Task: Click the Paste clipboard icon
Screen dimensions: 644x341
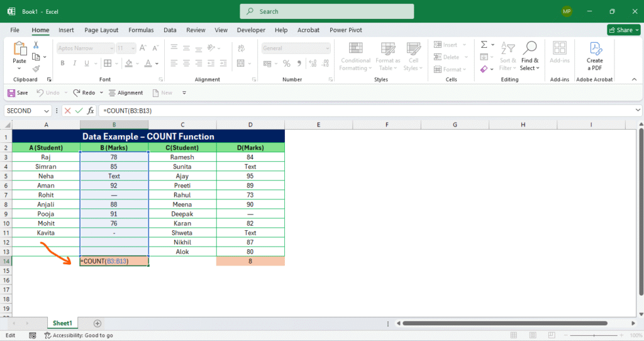Action: [19, 49]
